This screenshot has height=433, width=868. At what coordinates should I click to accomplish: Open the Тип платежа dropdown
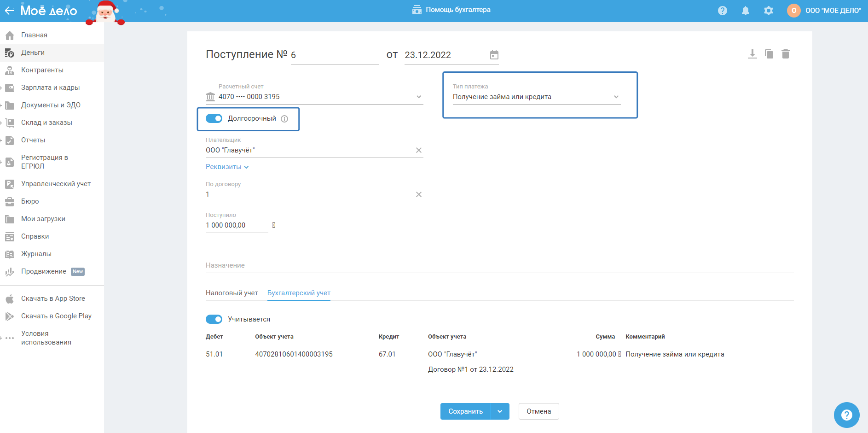click(536, 97)
